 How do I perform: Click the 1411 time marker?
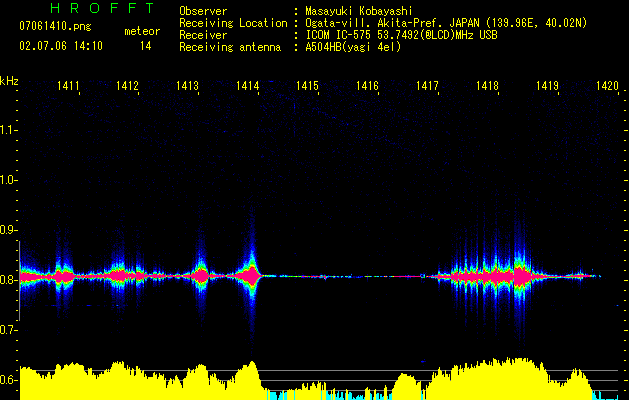(68, 87)
